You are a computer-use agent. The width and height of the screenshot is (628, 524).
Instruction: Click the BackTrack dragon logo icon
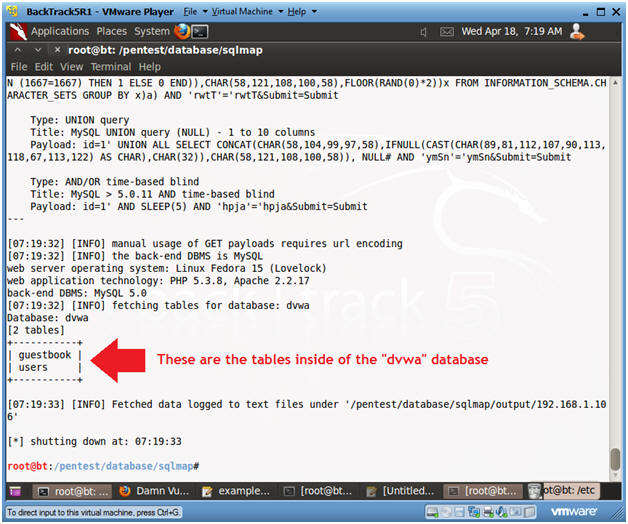[x=18, y=32]
